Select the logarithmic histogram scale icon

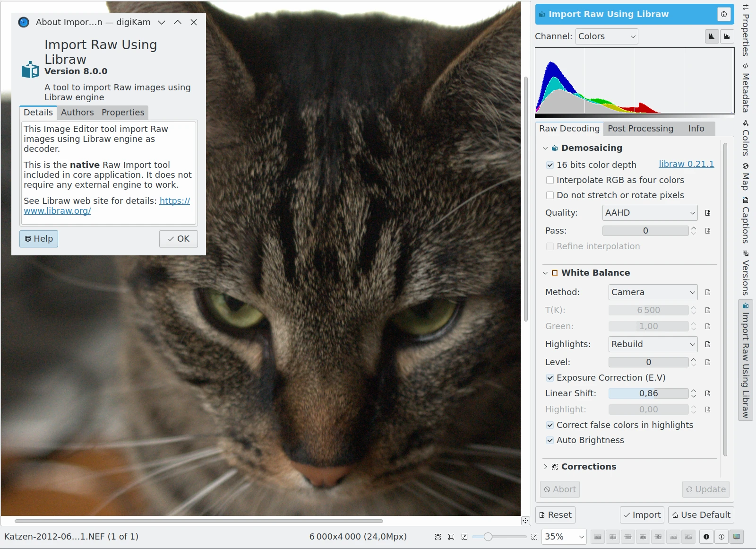point(727,36)
